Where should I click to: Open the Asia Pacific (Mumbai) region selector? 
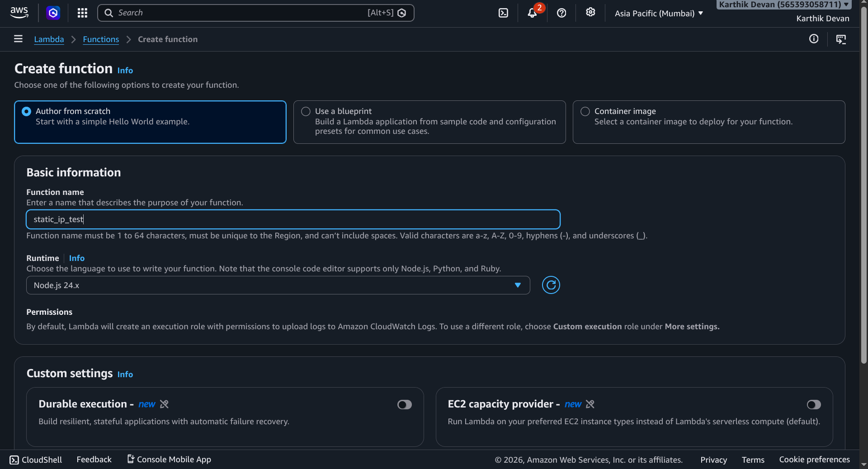point(659,13)
